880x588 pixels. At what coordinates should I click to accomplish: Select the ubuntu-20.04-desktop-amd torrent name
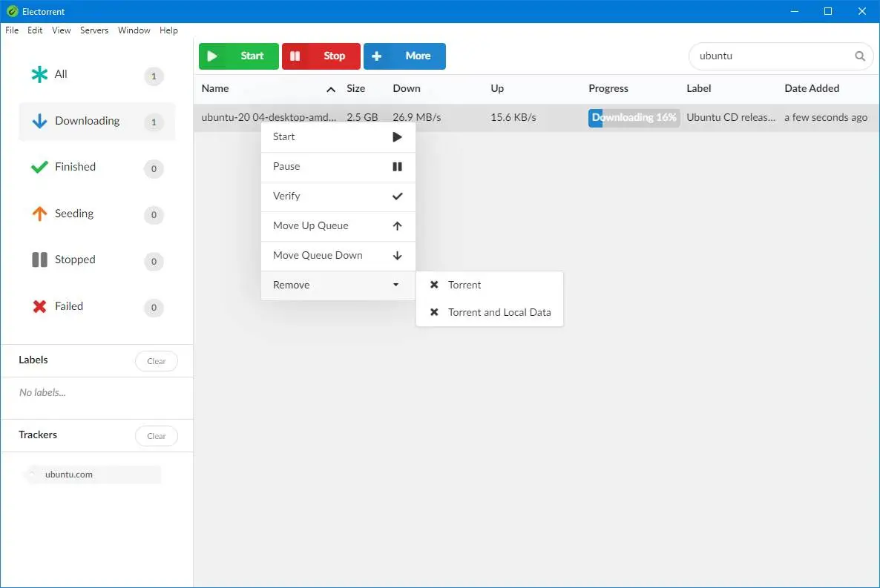tap(269, 118)
